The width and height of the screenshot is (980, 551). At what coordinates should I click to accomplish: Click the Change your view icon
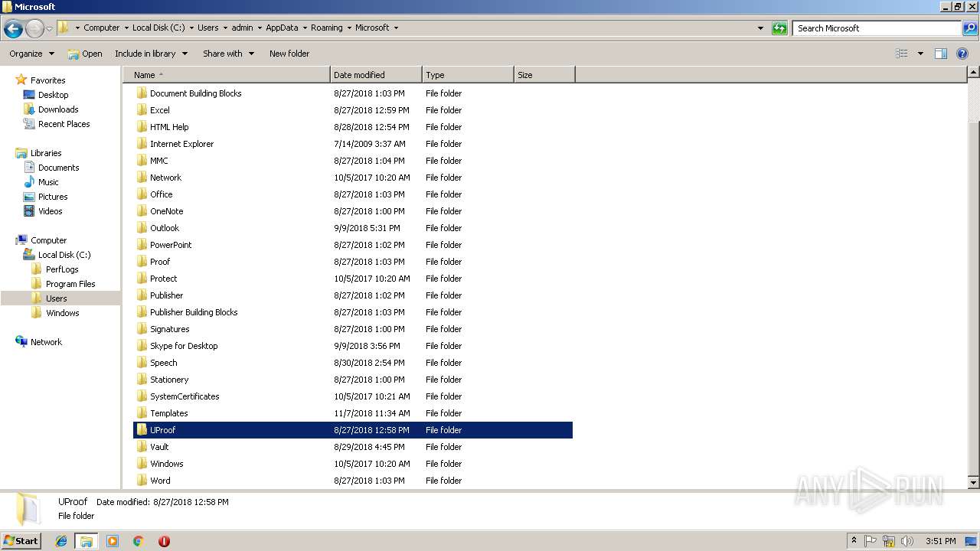pos(902,54)
